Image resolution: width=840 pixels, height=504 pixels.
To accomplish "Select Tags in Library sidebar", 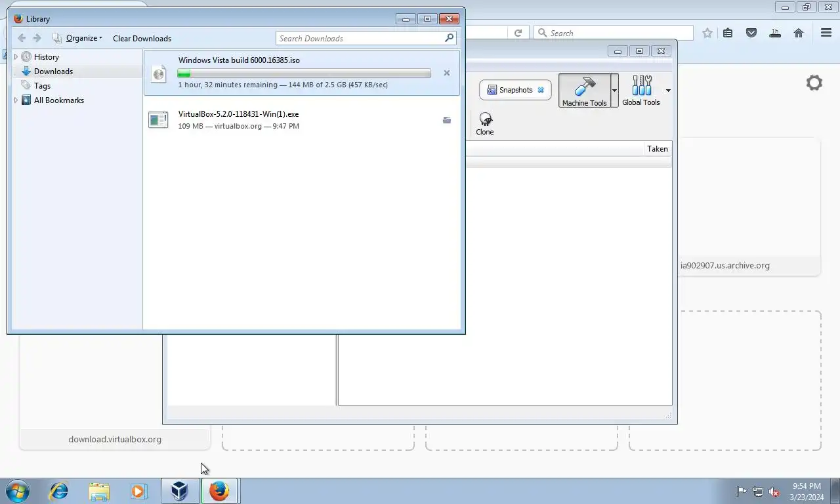I will point(42,86).
